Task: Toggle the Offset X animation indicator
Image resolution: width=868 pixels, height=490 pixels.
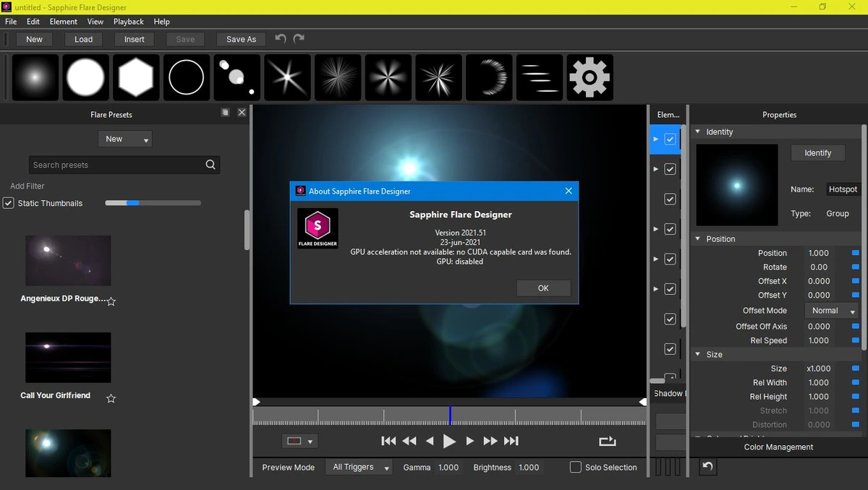Action: [856, 281]
